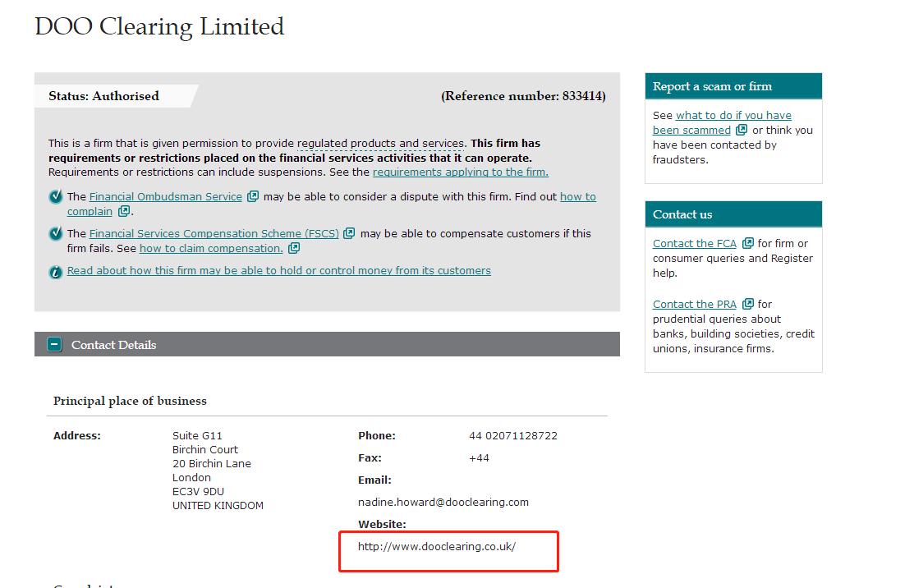Click external link icon beside Financial Ombudsman Service

(253, 196)
